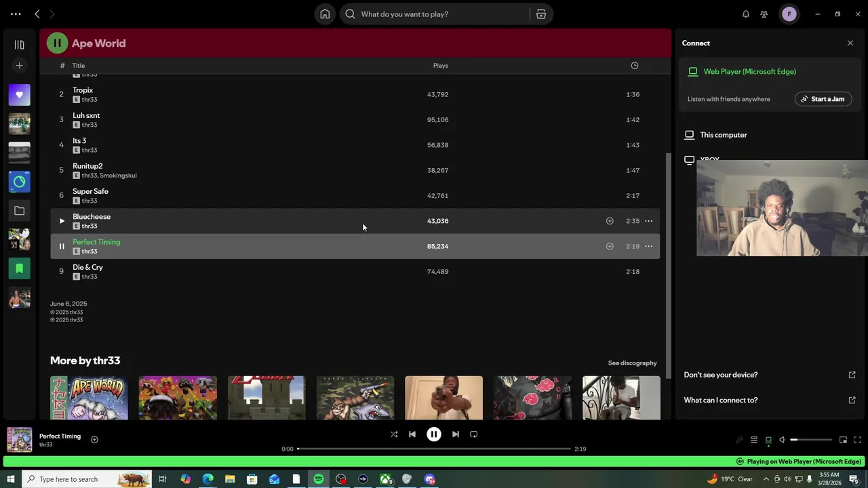
Task: Go back with the left arrow
Action: point(37,14)
